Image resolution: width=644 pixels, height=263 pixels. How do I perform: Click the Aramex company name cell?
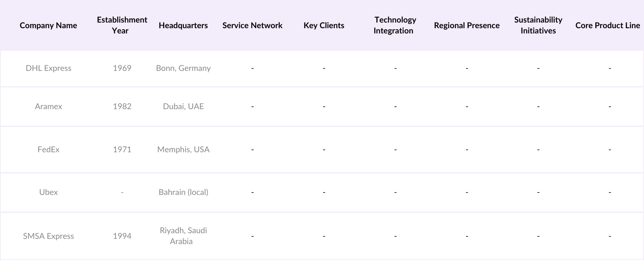[x=48, y=106]
